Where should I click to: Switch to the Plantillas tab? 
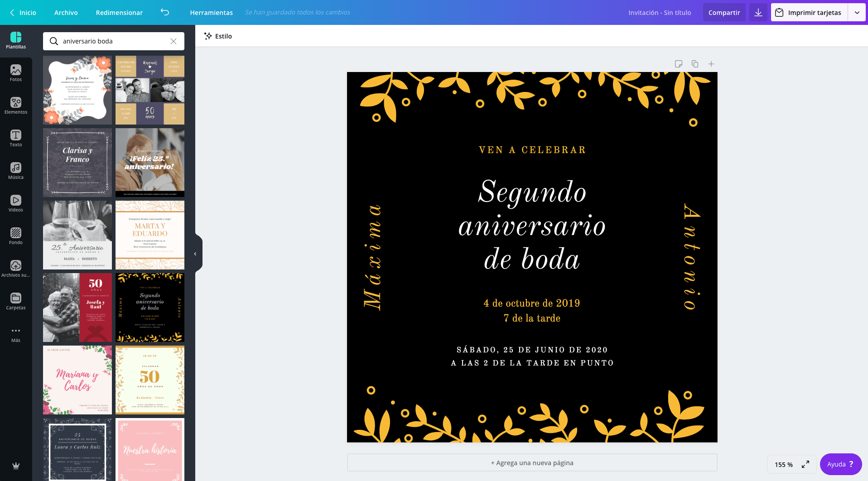pyautogui.click(x=16, y=40)
